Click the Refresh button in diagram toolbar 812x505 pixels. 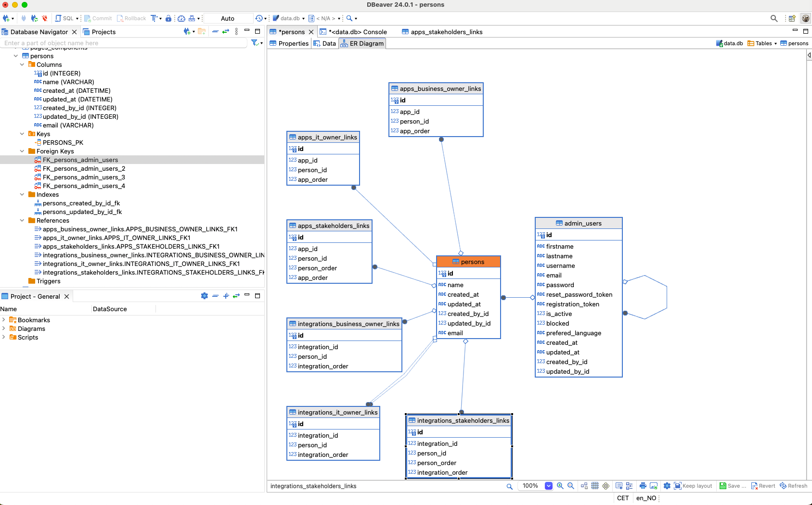pyautogui.click(x=793, y=486)
